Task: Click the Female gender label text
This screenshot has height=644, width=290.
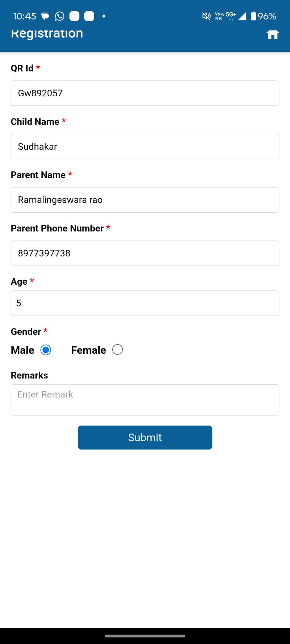Action: (88, 350)
